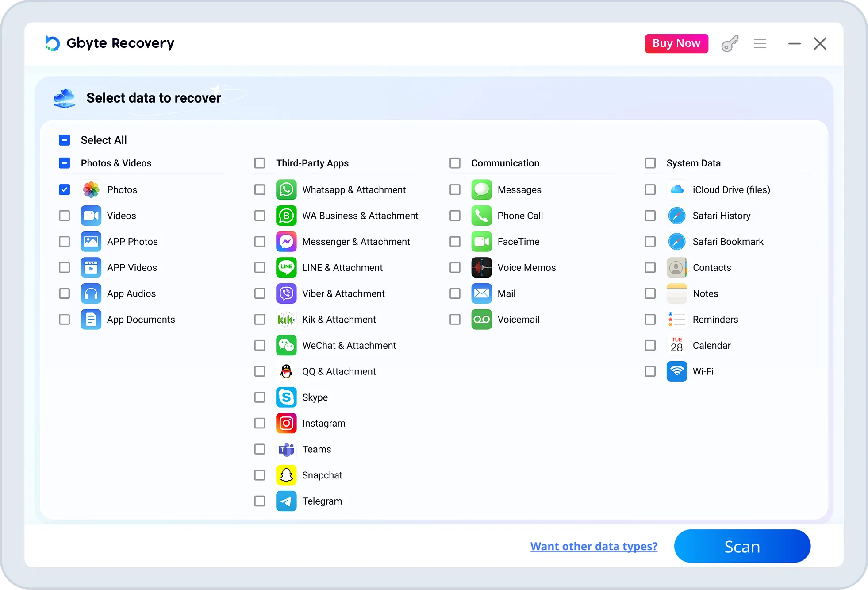Click the Reminders label text
Screen dimensions: 868x590
[715, 320]
